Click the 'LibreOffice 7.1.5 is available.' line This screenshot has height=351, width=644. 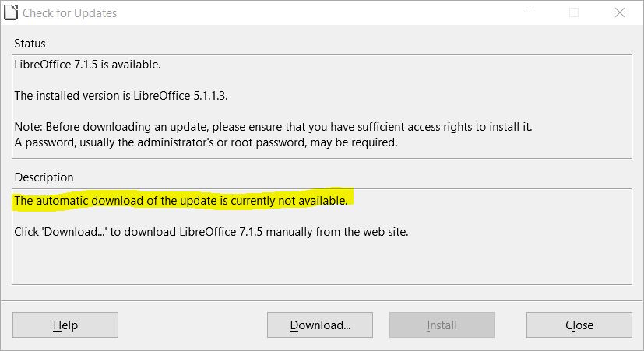[x=88, y=65]
